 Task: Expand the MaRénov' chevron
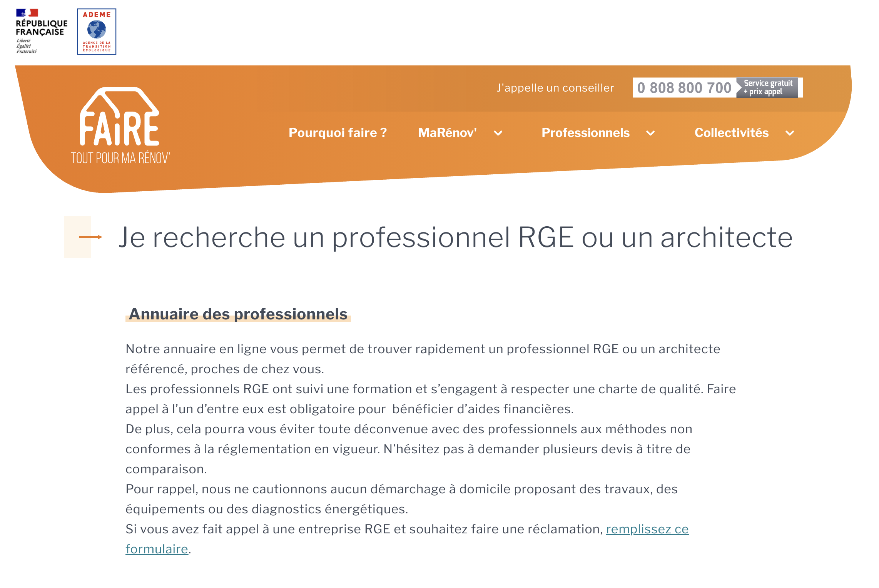click(x=498, y=133)
